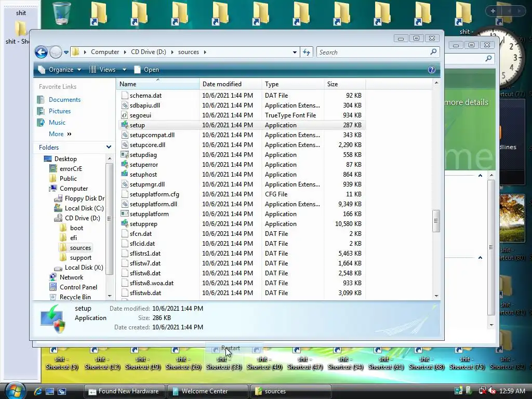Open Windows Start orb button
532x399 pixels.
(14, 391)
